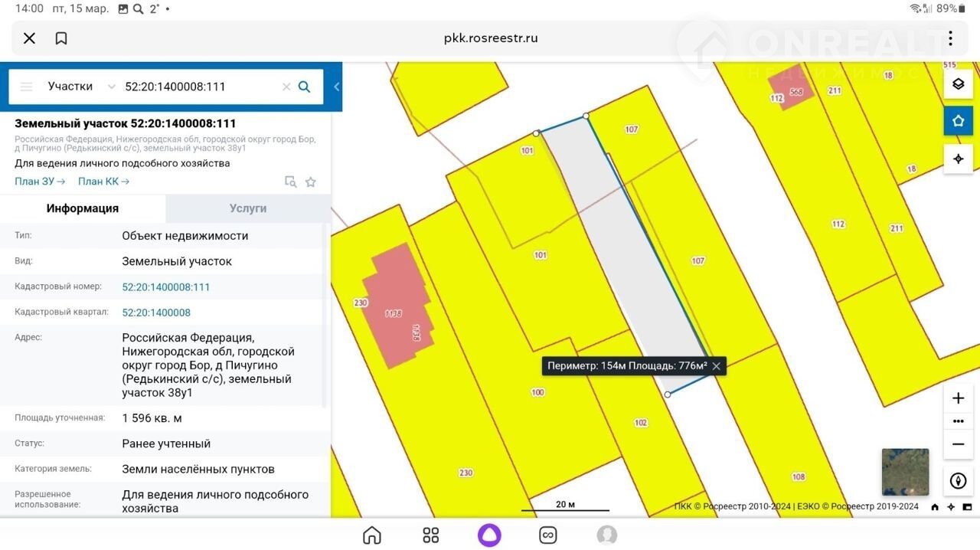Viewport: 980px width, 550px height.
Task: Run search with magnifier icon
Action: (304, 87)
